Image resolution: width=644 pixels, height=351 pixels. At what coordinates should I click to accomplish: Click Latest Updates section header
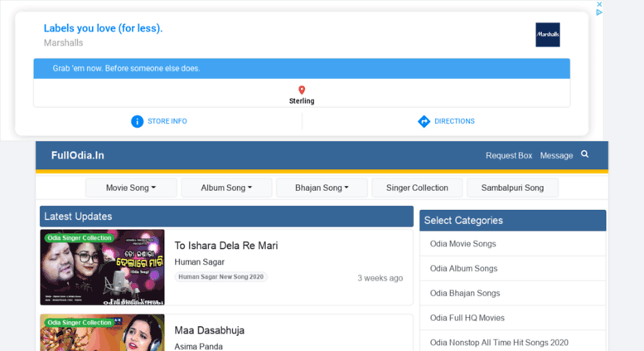point(226,217)
